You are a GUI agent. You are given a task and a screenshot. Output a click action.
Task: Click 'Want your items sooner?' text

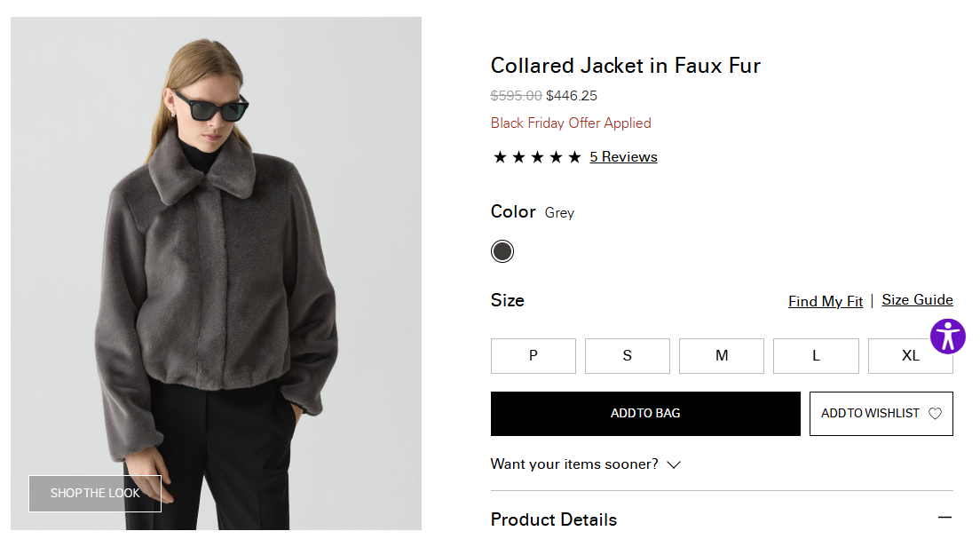tap(574, 464)
